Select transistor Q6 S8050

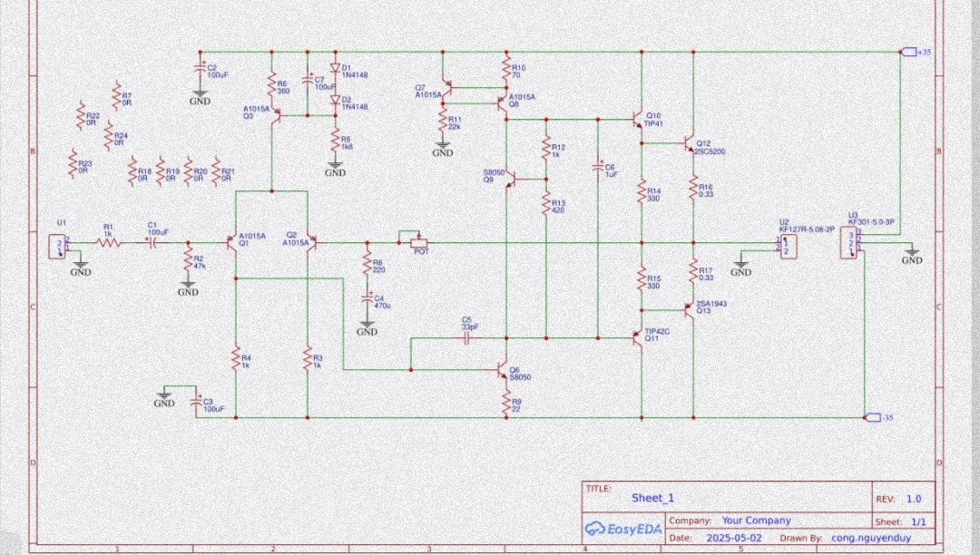tap(503, 370)
